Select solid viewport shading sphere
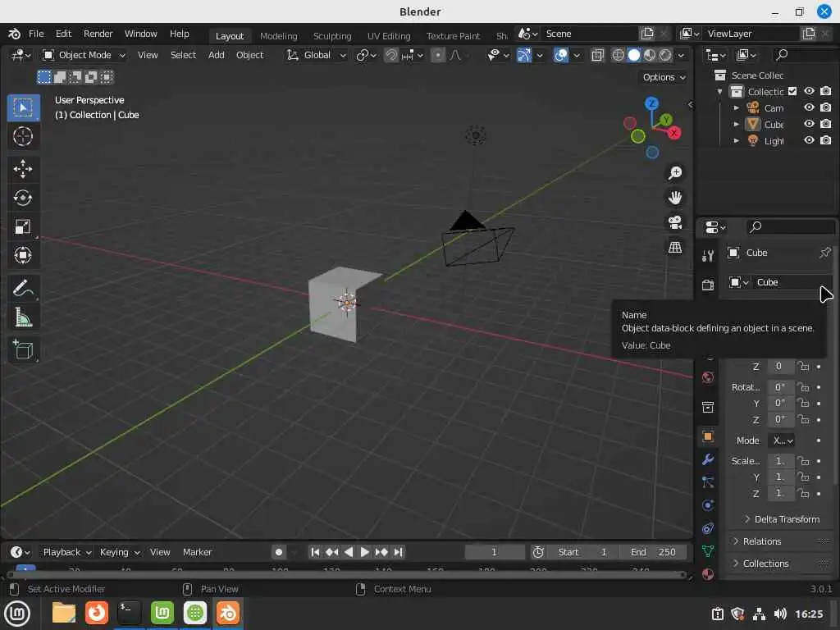 coord(634,55)
